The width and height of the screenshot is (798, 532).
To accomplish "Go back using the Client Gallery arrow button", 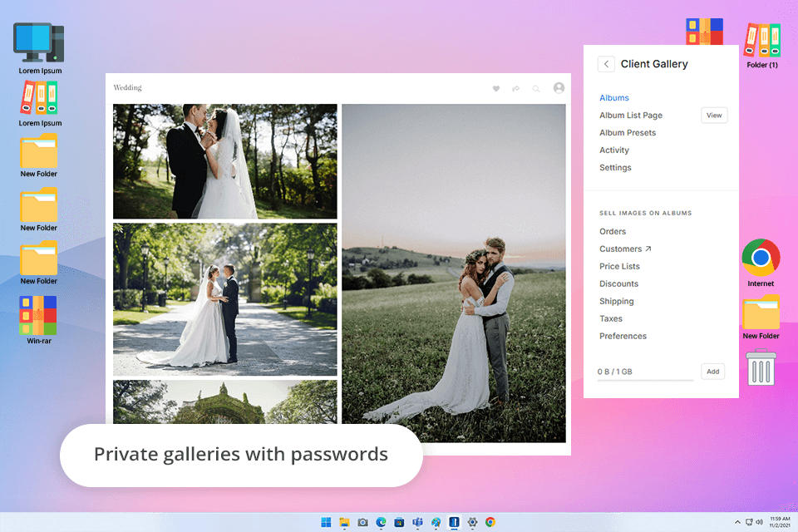I will tap(606, 64).
